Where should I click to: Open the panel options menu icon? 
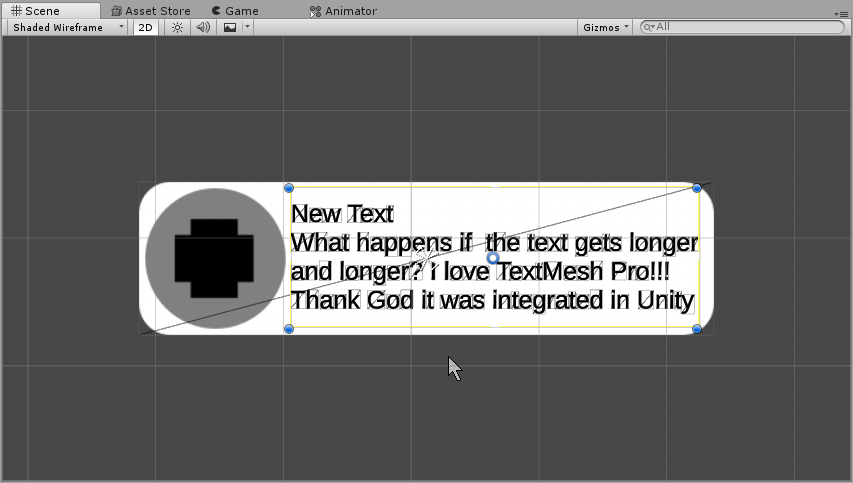840,14
